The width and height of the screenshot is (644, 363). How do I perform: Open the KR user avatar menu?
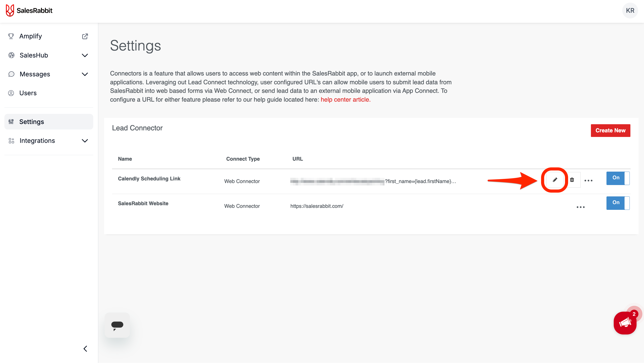click(x=630, y=11)
